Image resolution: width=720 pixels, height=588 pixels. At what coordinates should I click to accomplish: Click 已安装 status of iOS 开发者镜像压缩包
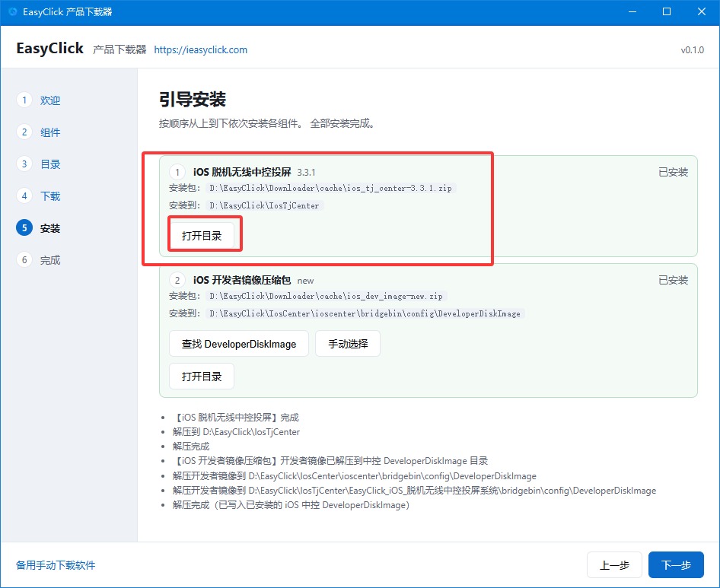[673, 280]
